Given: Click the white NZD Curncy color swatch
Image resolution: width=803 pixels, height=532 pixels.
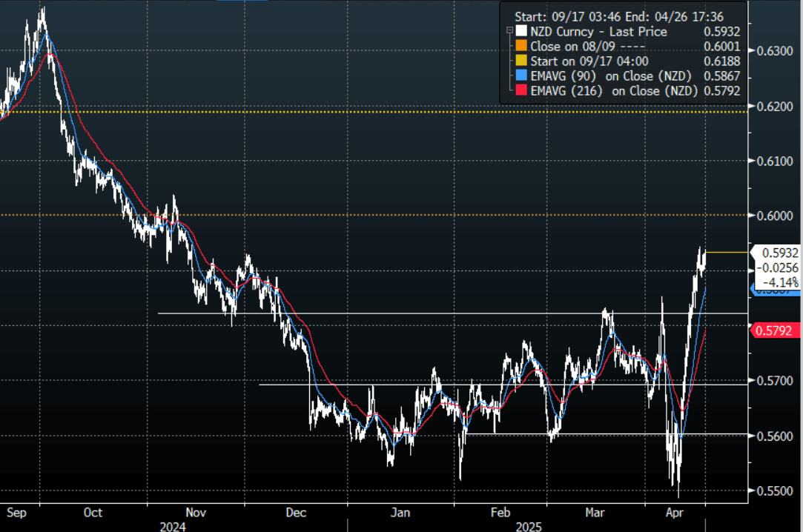Looking at the screenshot, I should click(x=521, y=32).
